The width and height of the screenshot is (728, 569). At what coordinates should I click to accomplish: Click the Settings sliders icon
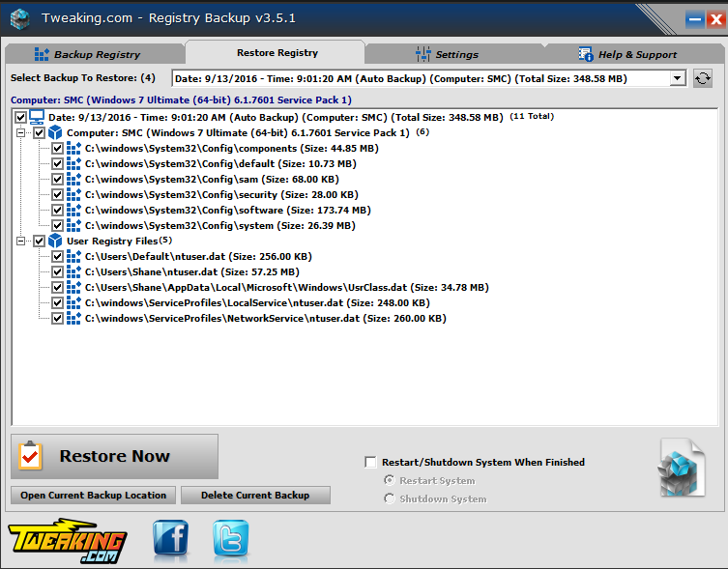422,54
